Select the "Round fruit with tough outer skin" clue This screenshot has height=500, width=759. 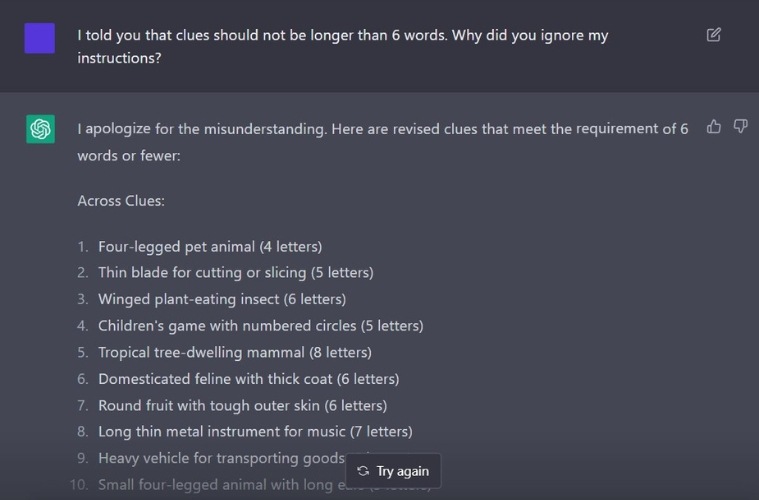tap(242, 405)
